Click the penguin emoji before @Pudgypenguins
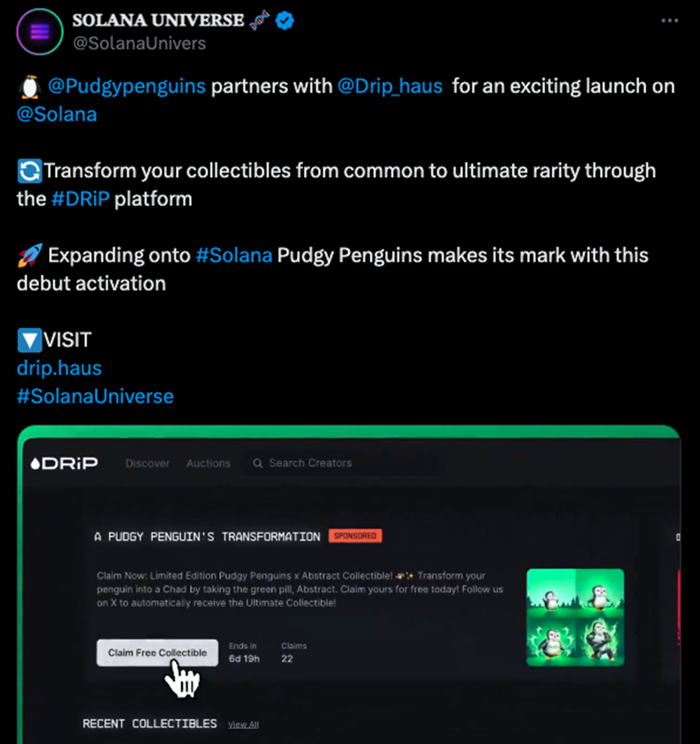Viewport: 700px width, 744px height. coord(30,87)
